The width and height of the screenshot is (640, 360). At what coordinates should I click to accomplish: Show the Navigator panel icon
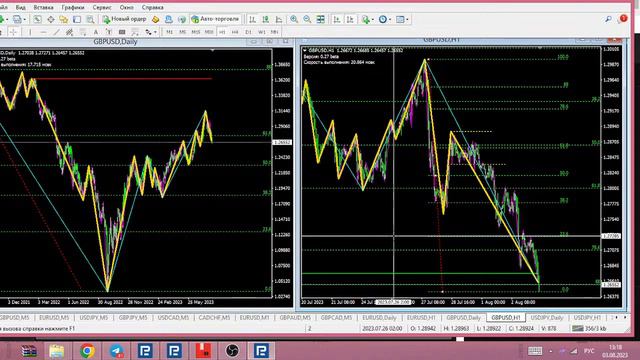click(x=64, y=19)
